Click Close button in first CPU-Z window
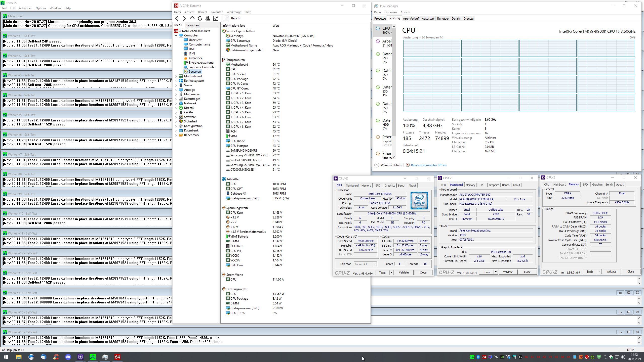The width and height of the screenshot is (644, 362). (423, 273)
